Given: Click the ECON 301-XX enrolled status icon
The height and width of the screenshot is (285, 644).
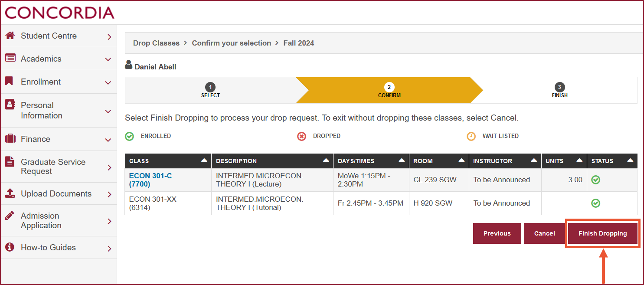Looking at the screenshot, I should 596,203.
